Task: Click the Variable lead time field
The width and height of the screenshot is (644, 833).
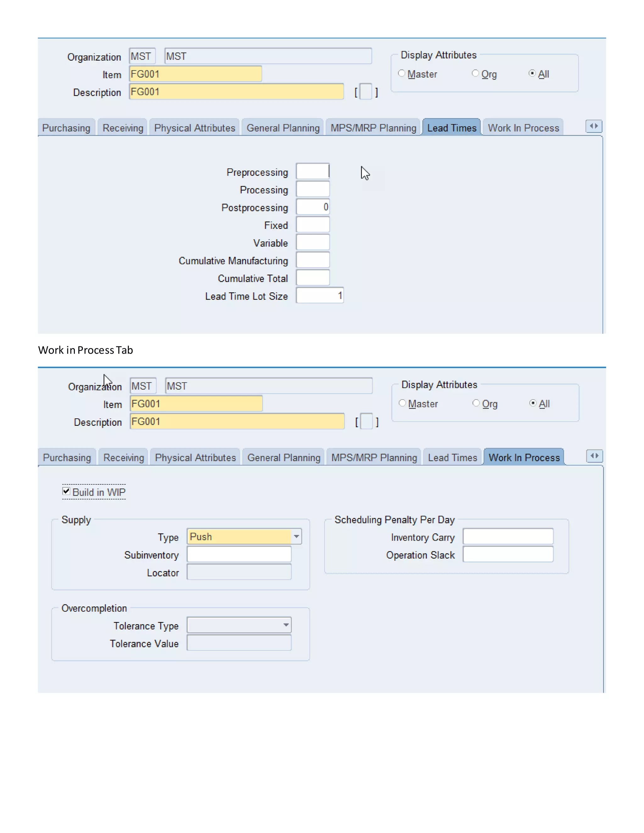Action: [x=313, y=242]
